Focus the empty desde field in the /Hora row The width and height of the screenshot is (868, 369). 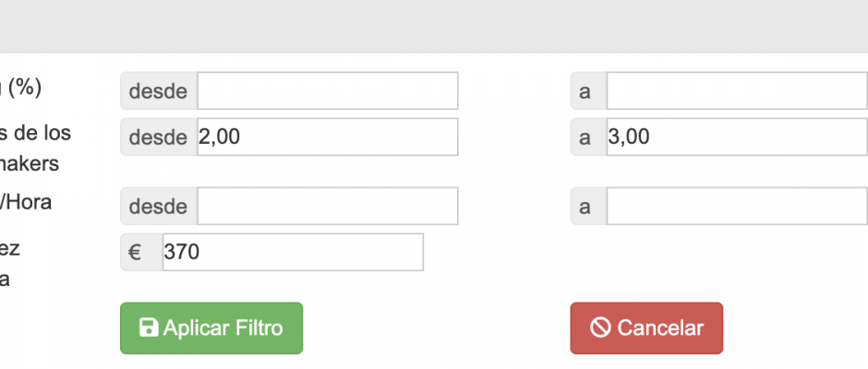tap(328, 206)
